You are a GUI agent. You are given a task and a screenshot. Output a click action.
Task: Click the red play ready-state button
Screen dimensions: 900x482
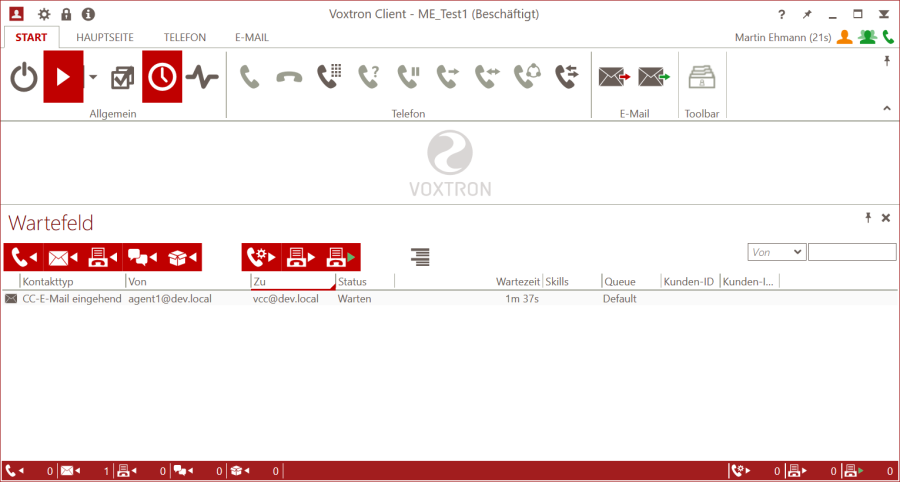click(x=63, y=78)
